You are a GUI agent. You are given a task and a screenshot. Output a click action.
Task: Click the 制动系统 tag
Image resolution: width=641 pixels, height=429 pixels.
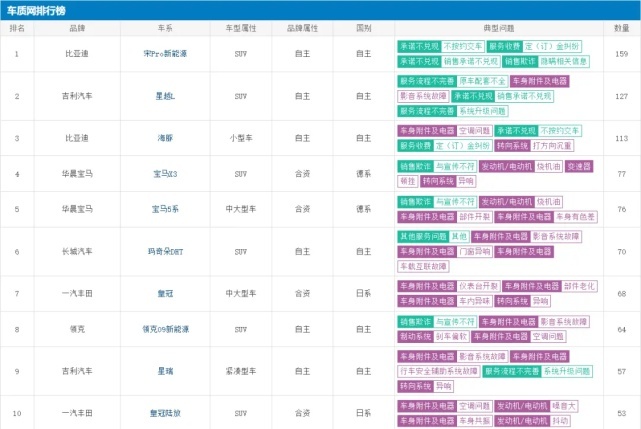[415, 337]
